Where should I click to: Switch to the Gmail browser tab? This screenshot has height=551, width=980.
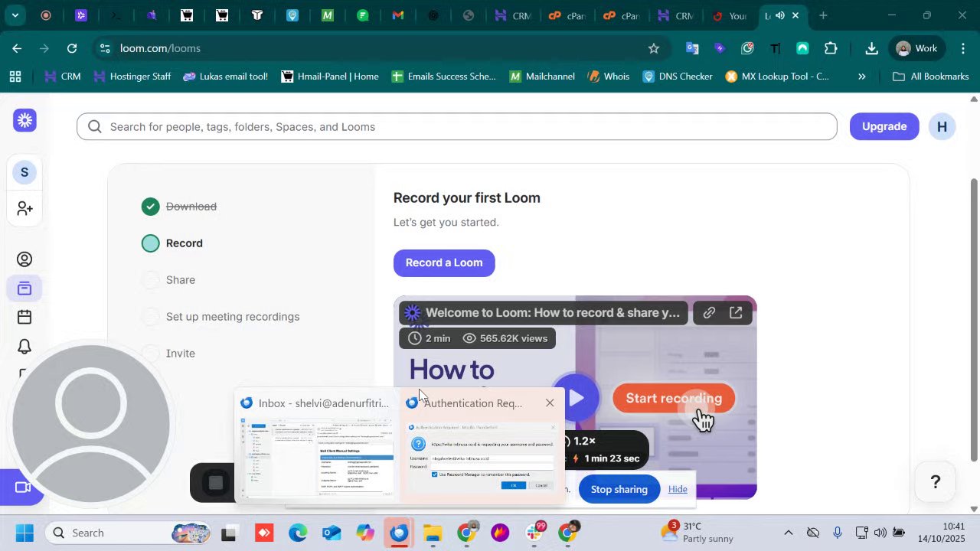click(x=398, y=15)
